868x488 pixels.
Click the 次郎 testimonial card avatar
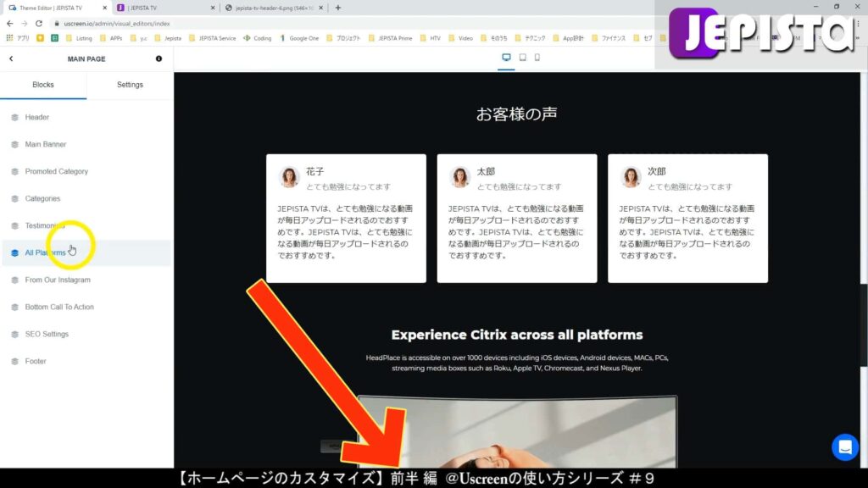631,177
